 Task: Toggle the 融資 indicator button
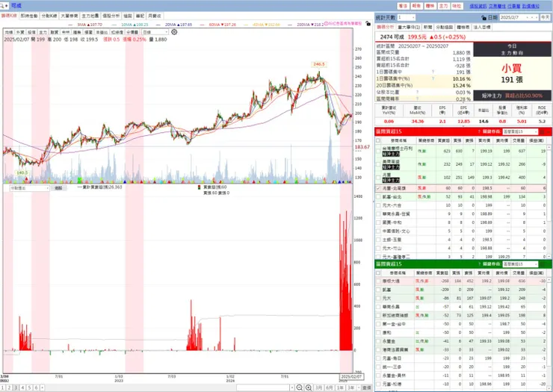[54, 32]
